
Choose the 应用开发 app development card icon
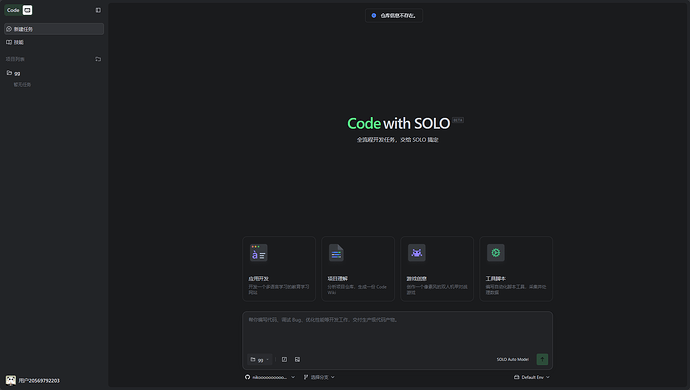coord(258,253)
